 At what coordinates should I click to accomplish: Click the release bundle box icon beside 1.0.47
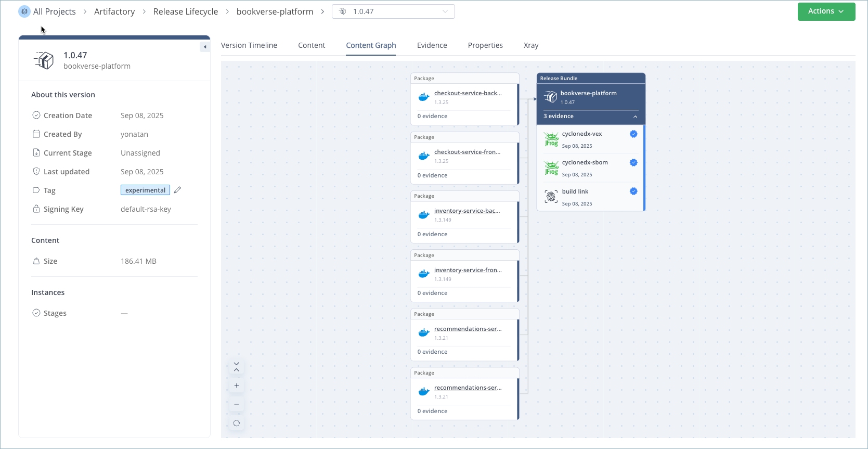[x=45, y=60]
